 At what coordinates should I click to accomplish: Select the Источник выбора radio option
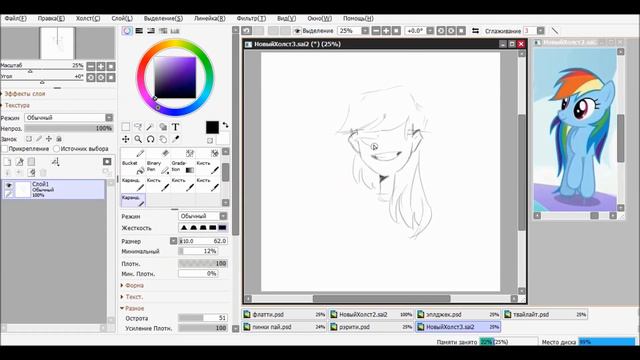[56, 149]
